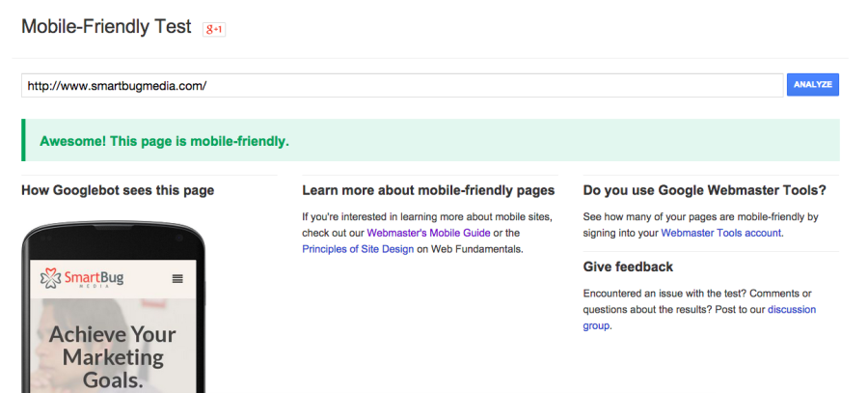This screenshot has height=393, width=868.
Task: Click the 'Do you use Google Webmaster Tools?' heading
Action: tap(705, 190)
